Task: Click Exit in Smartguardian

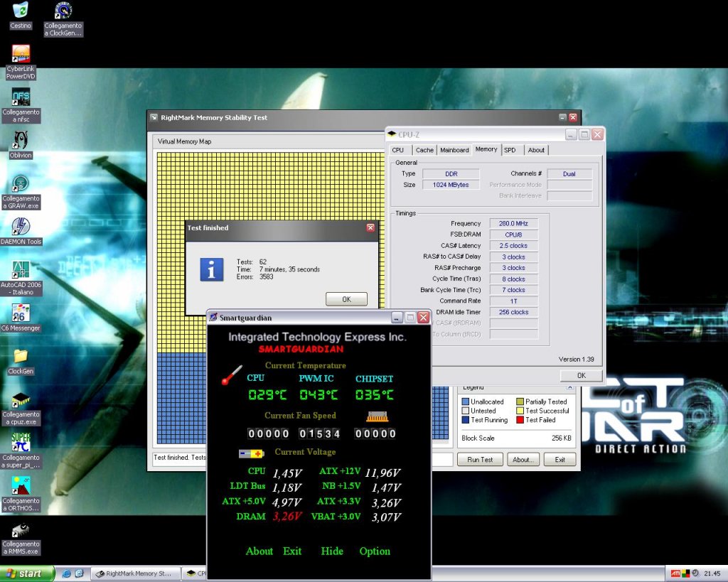Action: point(292,551)
